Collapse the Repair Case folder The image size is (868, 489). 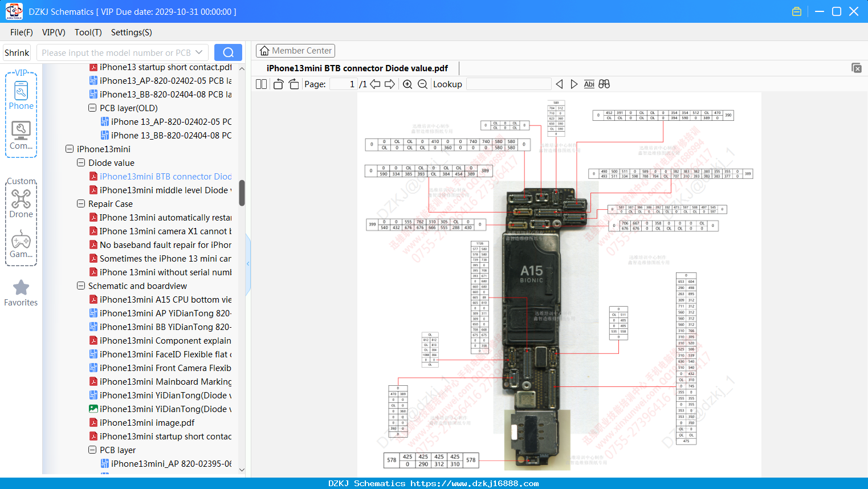point(81,203)
